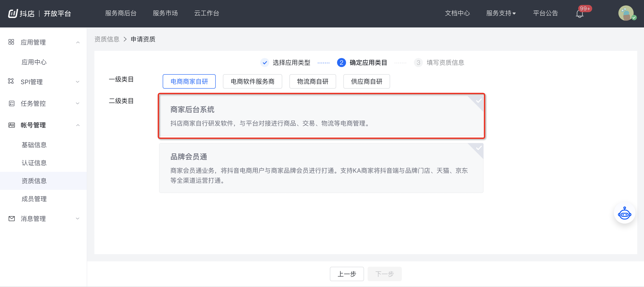
Task: Select the 电商软件服务商 category
Action: (x=253, y=81)
